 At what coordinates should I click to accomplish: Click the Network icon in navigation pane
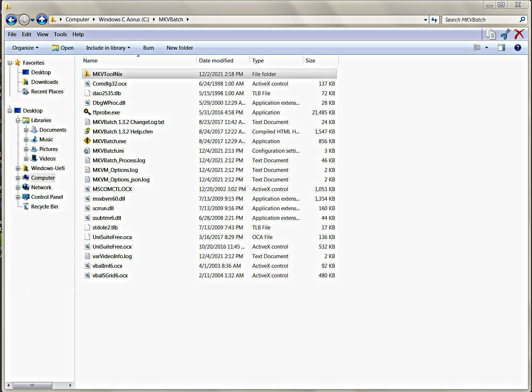click(x=26, y=187)
